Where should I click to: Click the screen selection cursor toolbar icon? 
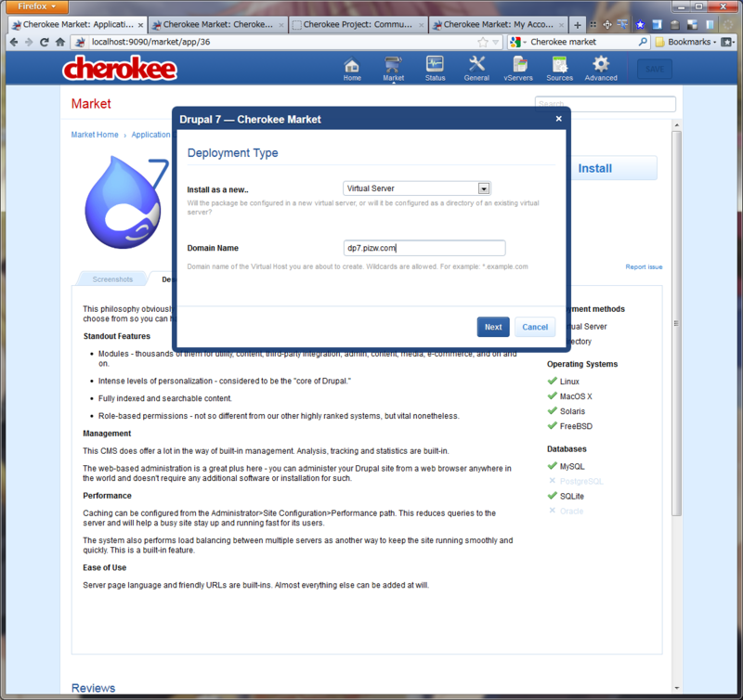point(622,24)
